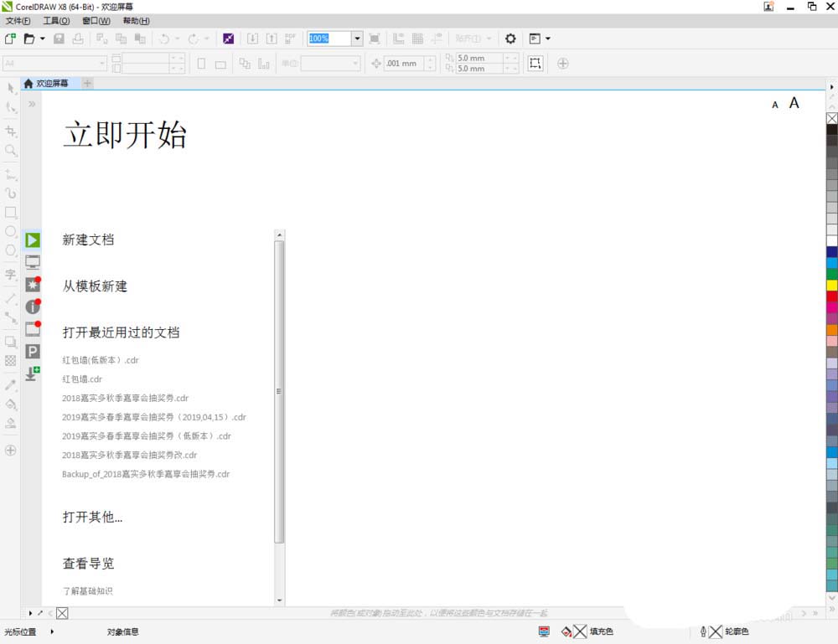Select the Zoom magnifier tool
This screenshot has width=838, height=644.
(11, 151)
